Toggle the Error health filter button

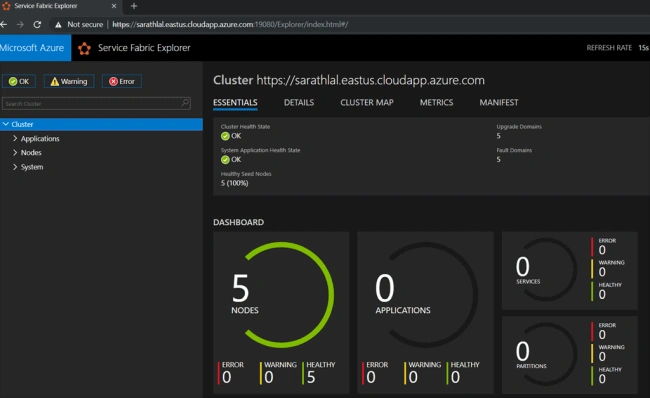click(122, 81)
